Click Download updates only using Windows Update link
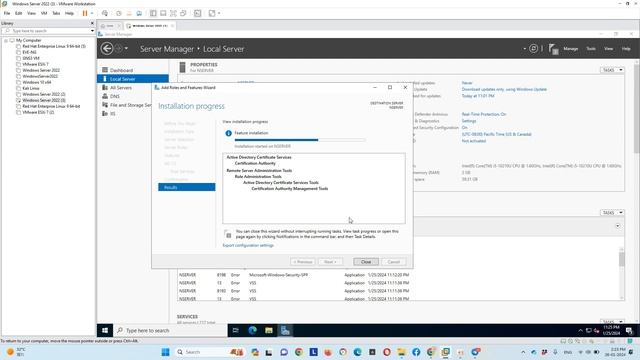The image size is (640, 360). click(504, 89)
